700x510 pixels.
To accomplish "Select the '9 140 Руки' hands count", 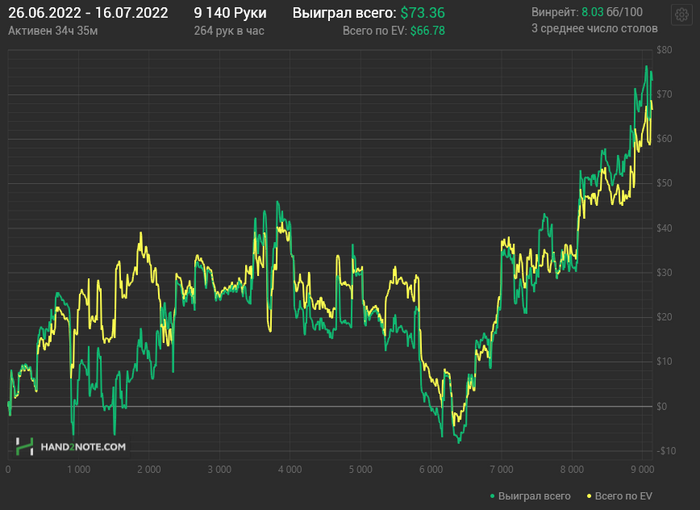I will [230, 13].
